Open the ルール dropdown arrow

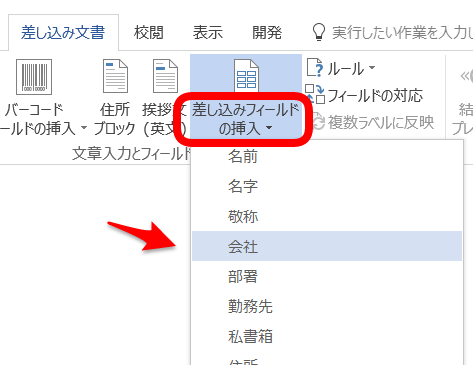click(372, 68)
